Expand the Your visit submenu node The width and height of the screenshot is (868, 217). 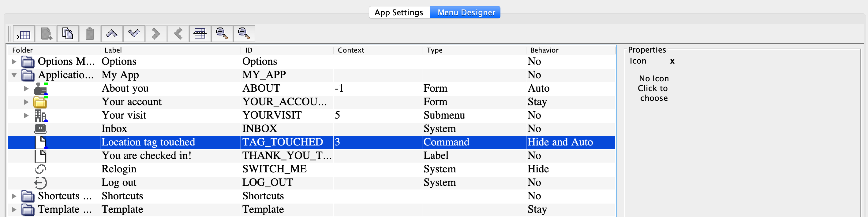pyautogui.click(x=26, y=116)
